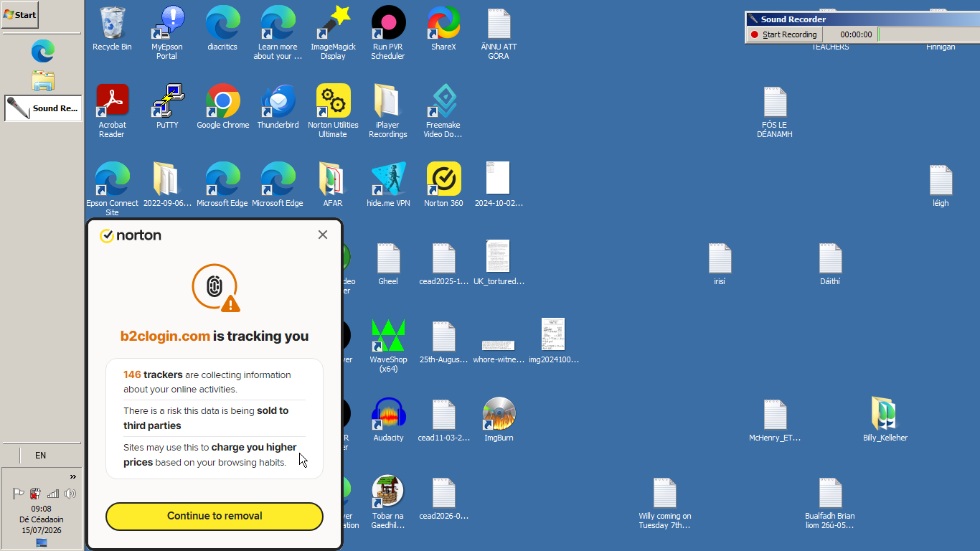Launch the Run PVR Scheduler shortcut
Screen dimensions: 980x551
click(388, 32)
